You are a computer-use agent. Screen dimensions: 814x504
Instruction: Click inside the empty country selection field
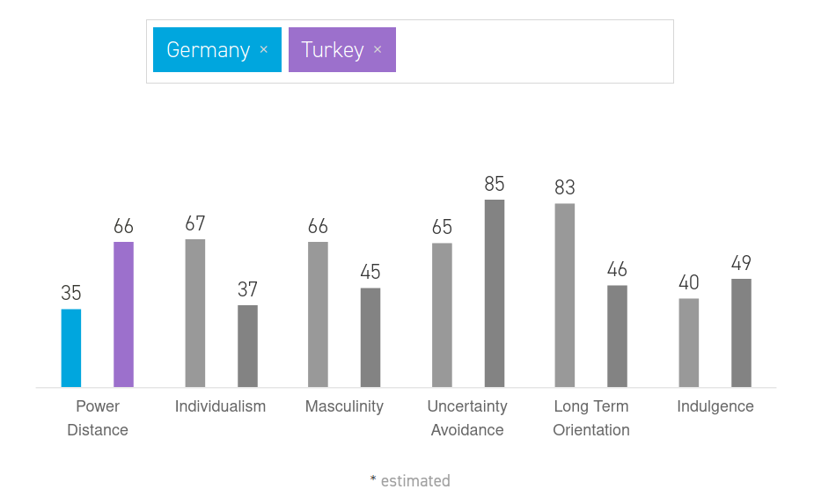[x=533, y=51]
